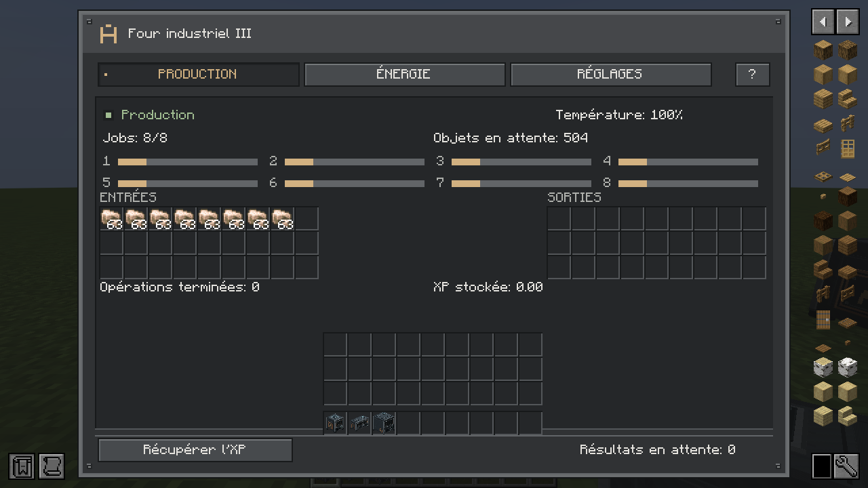Image resolution: width=868 pixels, height=488 pixels.
Task: Click job 7 progress bar
Action: [521, 184]
